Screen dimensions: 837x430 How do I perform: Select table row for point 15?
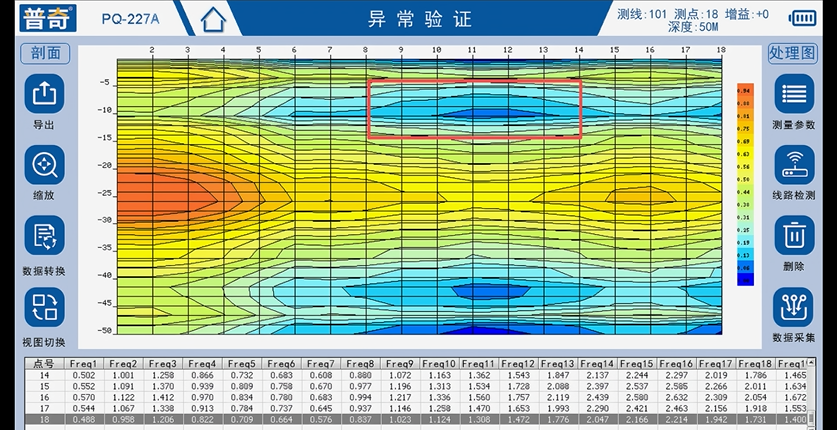click(x=415, y=386)
